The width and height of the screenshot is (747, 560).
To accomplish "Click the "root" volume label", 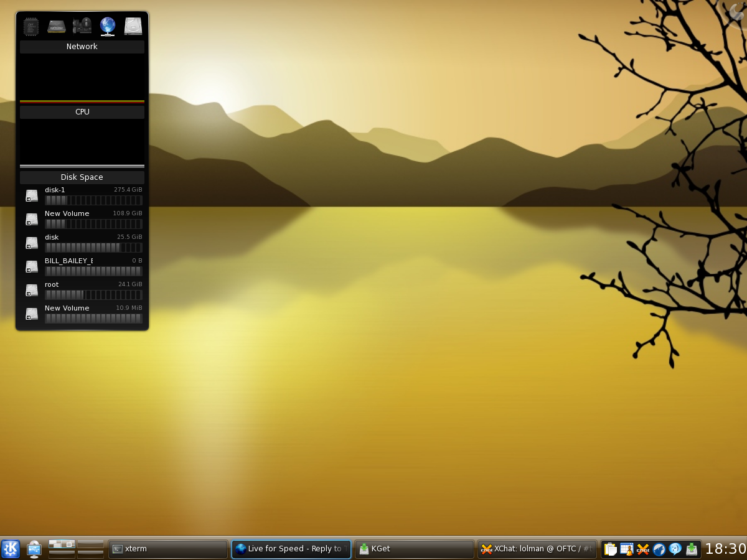I will [52, 284].
